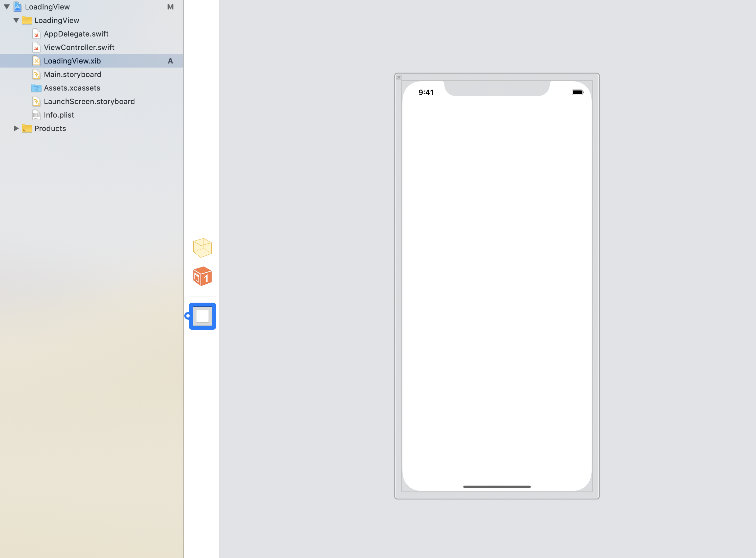Open ViewController.swift in the navigator
Viewport: 756px width, 558px height.
click(79, 47)
